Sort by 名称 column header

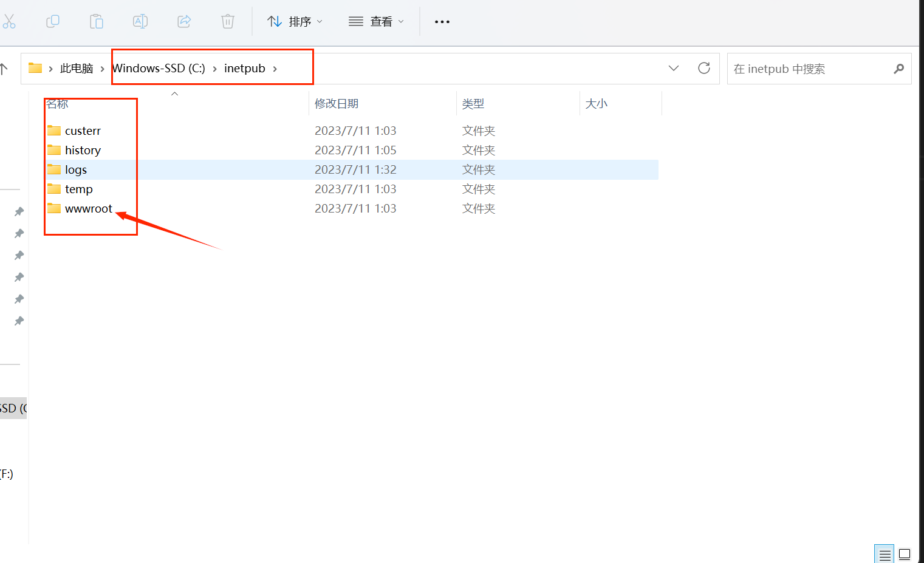57,103
